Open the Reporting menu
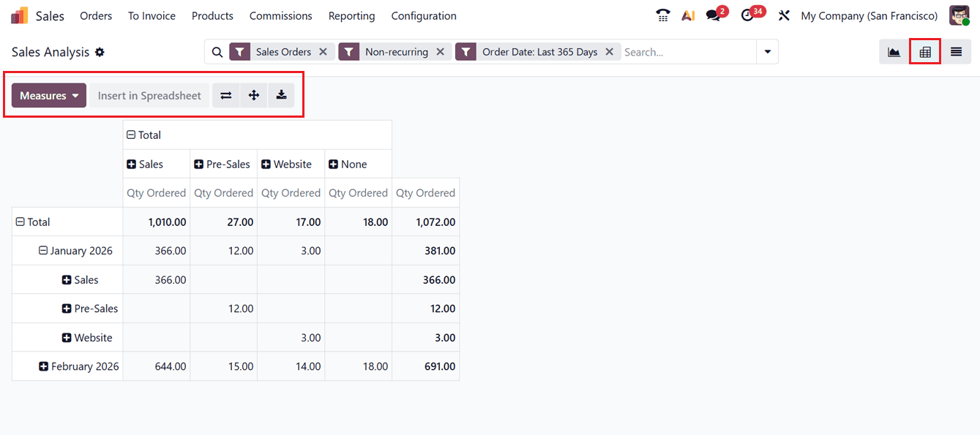Screen dimensions: 980x435 pyautogui.click(x=351, y=15)
